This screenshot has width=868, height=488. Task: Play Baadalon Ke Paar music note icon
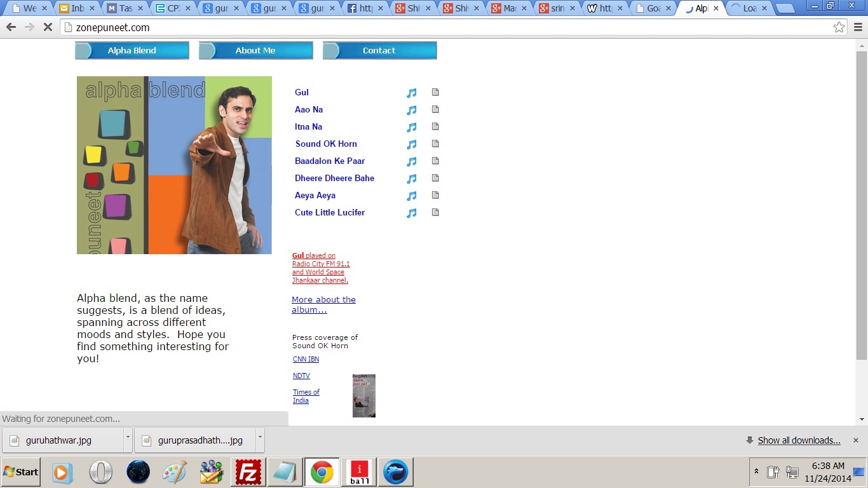(x=412, y=161)
